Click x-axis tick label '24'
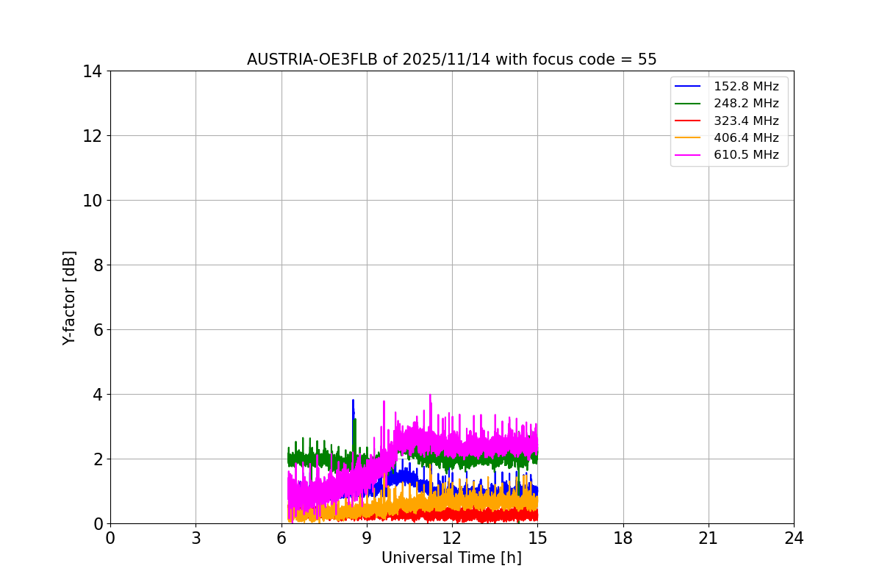 (794, 538)
